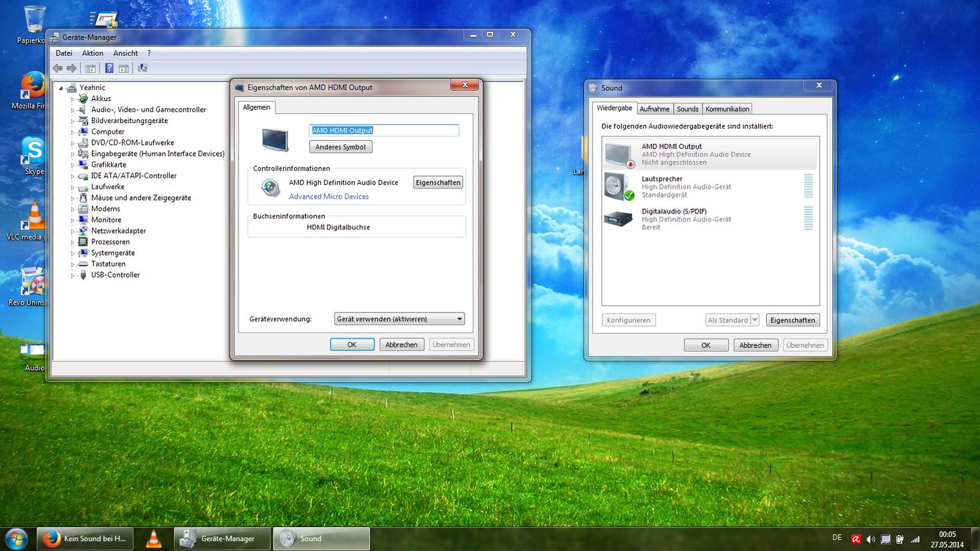The image size is (980, 551).
Task: Switch to Firefox Kein Sound taskbar button
Action: point(85,539)
